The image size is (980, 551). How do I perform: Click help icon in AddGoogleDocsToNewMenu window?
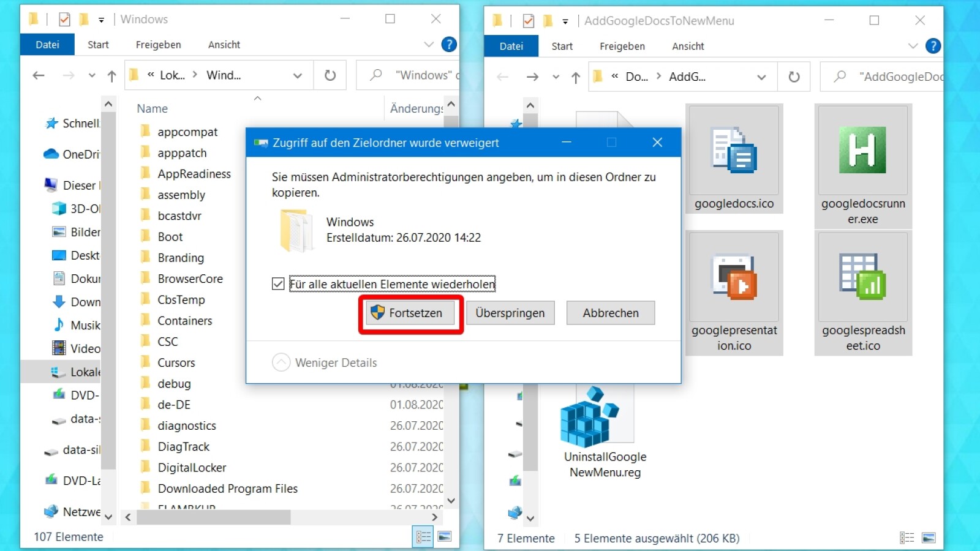point(933,45)
